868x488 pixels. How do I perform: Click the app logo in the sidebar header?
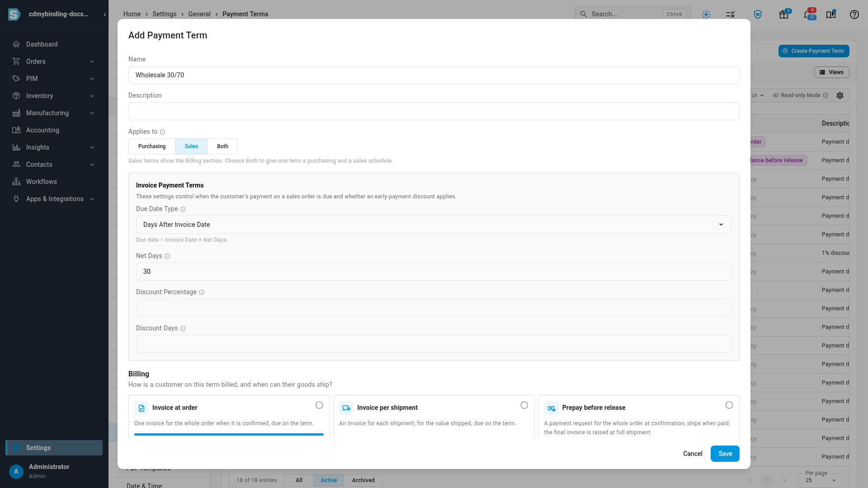(14, 14)
